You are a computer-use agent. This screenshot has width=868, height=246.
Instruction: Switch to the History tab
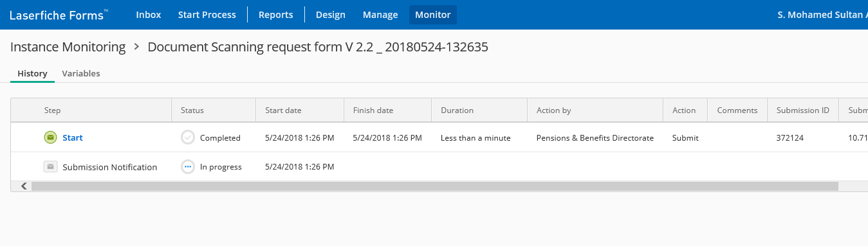[x=32, y=74]
